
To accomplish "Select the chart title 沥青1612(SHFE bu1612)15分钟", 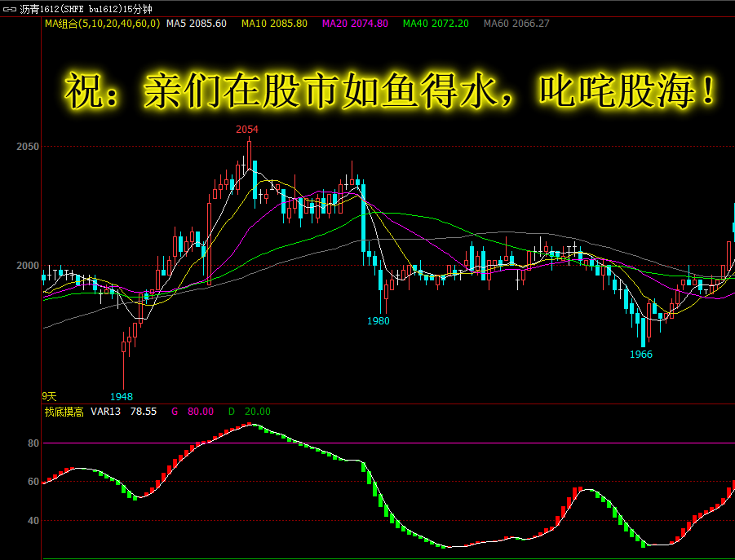I will pos(86,9).
